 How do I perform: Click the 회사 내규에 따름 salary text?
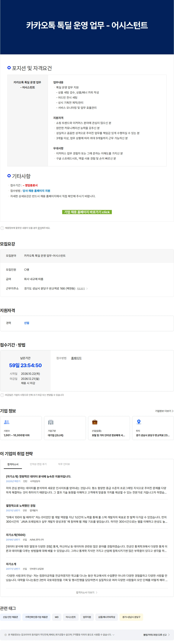(x=34, y=279)
